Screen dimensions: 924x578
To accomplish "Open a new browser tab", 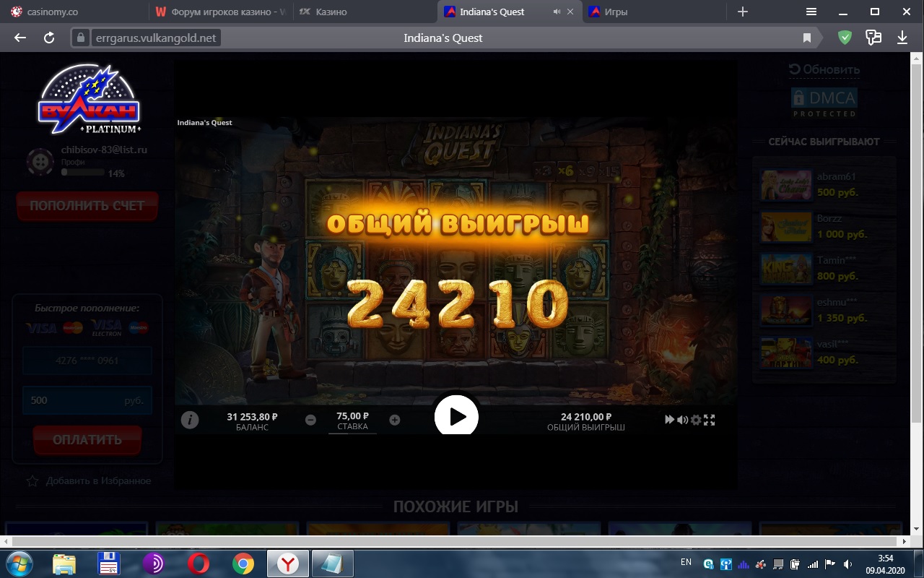I will coord(743,12).
